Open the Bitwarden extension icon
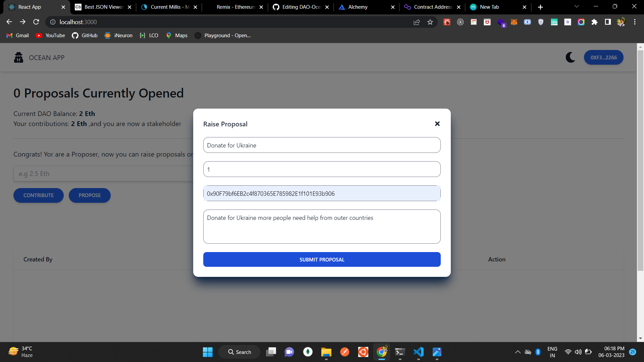The width and height of the screenshot is (644, 362). (x=568, y=22)
